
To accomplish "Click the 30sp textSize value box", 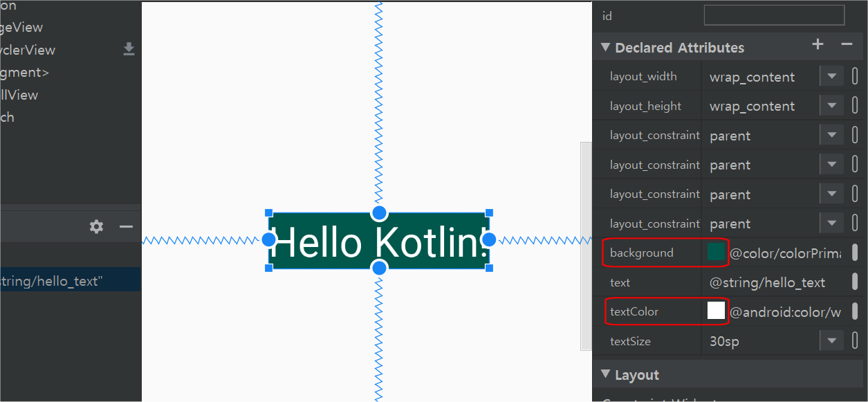I will click(761, 340).
